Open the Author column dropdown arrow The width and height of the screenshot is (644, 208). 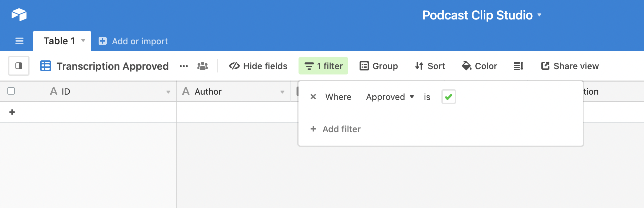click(282, 92)
